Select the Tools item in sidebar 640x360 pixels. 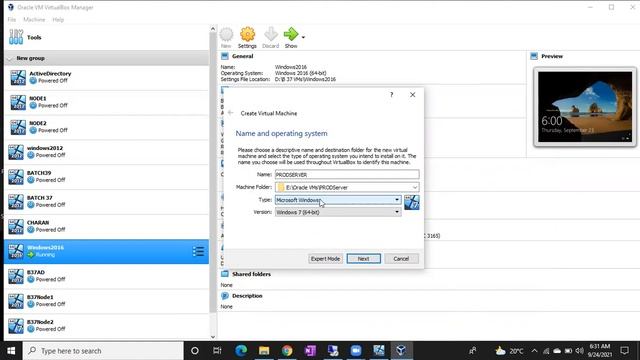tap(106, 37)
